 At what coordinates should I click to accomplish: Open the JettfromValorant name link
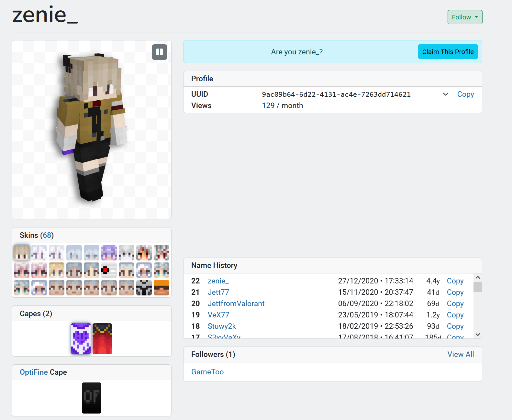[x=236, y=304]
